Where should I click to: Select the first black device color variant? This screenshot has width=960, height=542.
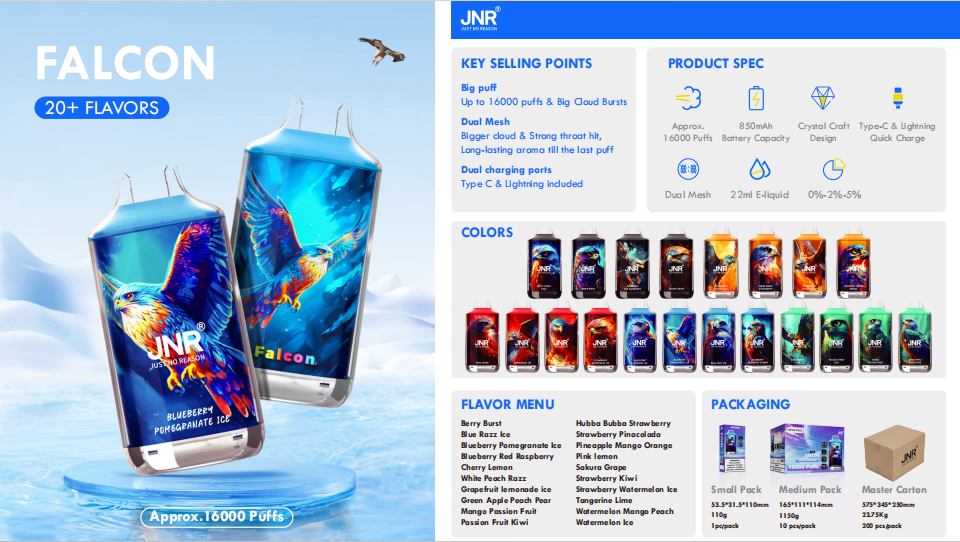coord(544,263)
